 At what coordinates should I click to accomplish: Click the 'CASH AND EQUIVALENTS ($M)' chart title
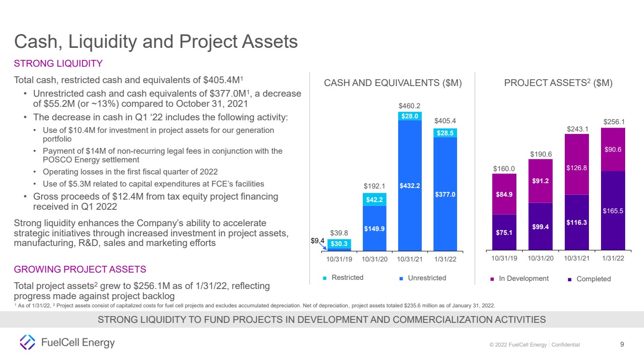coord(393,83)
